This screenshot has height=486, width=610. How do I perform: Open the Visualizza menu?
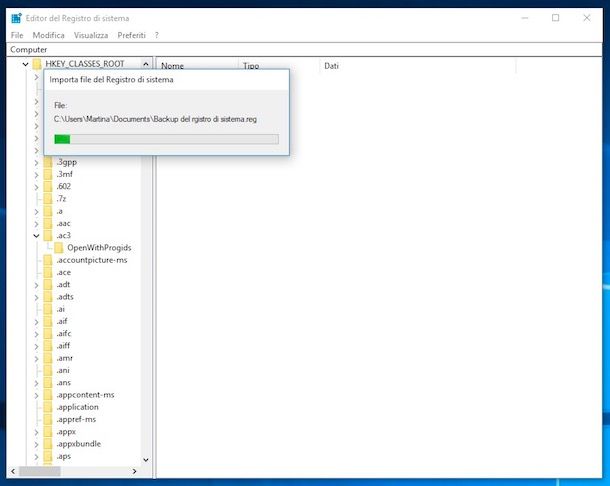click(91, 35)
